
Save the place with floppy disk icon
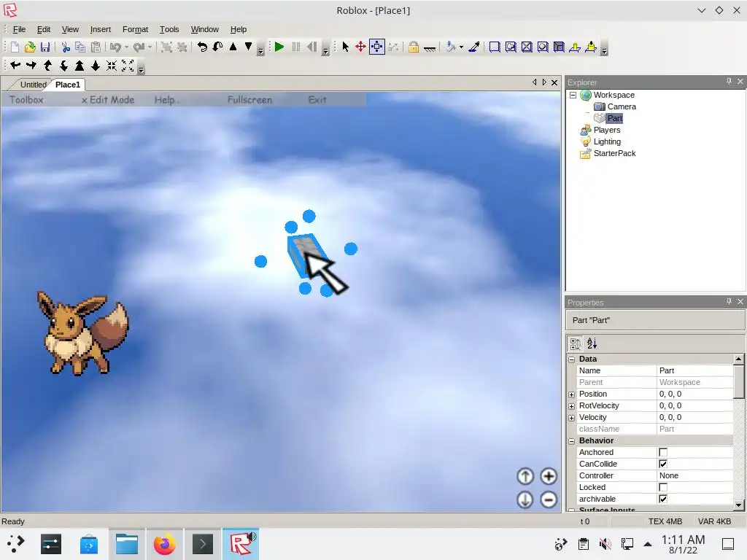45,47
